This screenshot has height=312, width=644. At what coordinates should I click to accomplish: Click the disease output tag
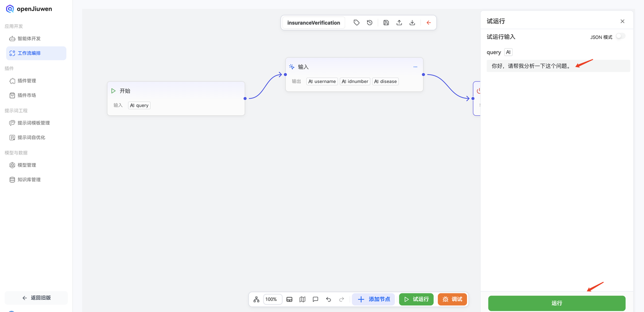(385, 82)
